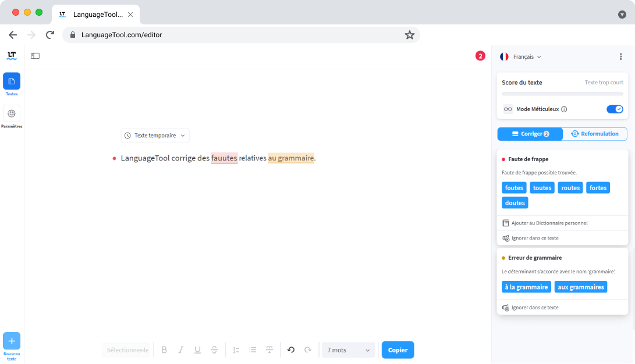
Task: Click the red error count badge
Action: click(x=480, y=56)
